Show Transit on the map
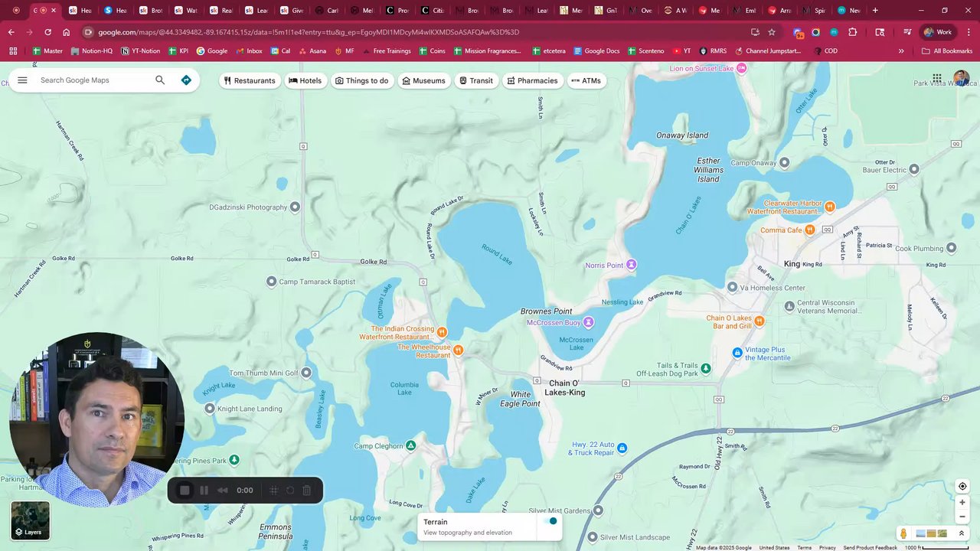 (x=476, y=80)
